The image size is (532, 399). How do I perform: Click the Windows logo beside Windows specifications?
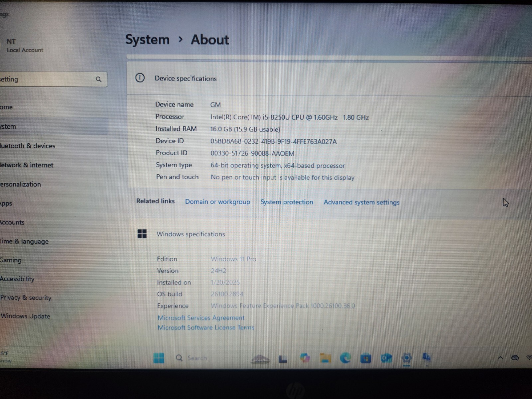tap(142, 234)
